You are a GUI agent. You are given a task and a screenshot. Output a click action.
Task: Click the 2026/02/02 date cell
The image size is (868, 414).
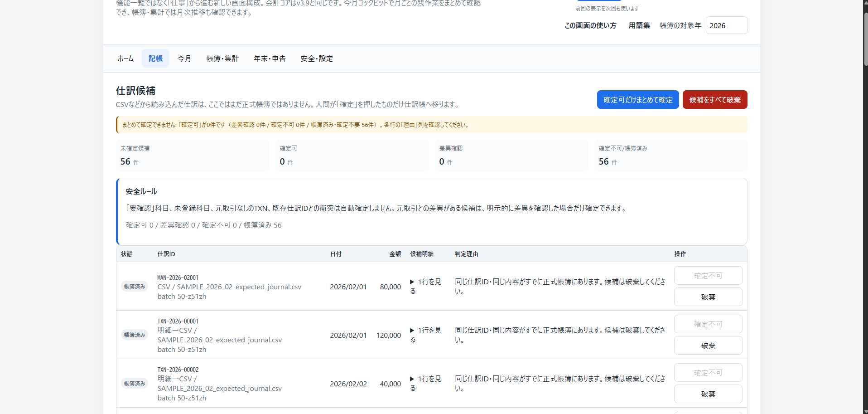point(348,384)
